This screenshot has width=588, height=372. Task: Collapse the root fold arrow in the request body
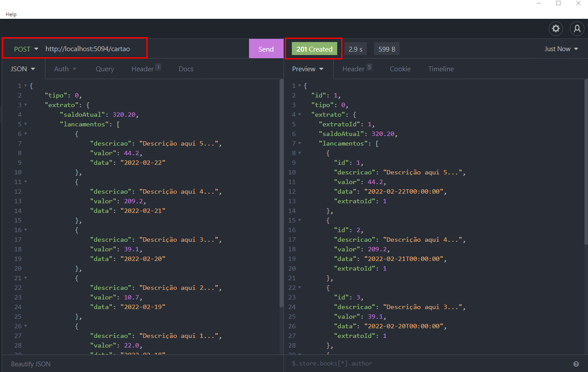26,86
